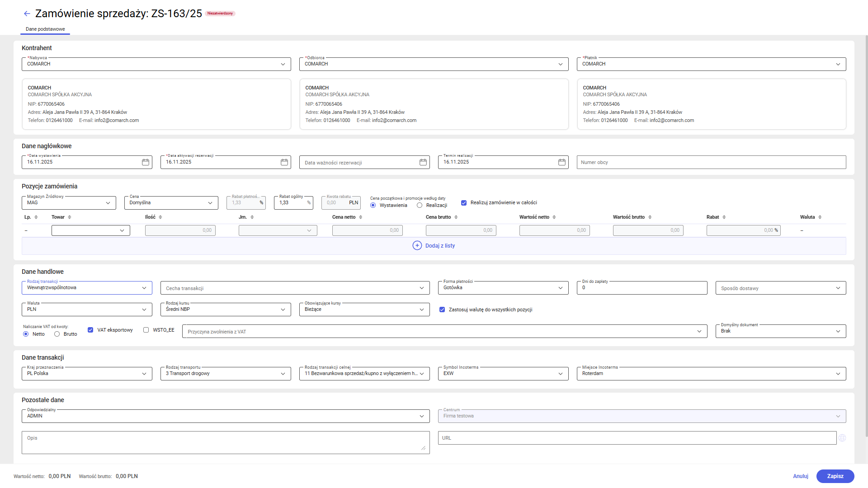Viewport: 868px width, 488px height.
Task: Click the back arrow next to order title
Action: click(27, 14)
